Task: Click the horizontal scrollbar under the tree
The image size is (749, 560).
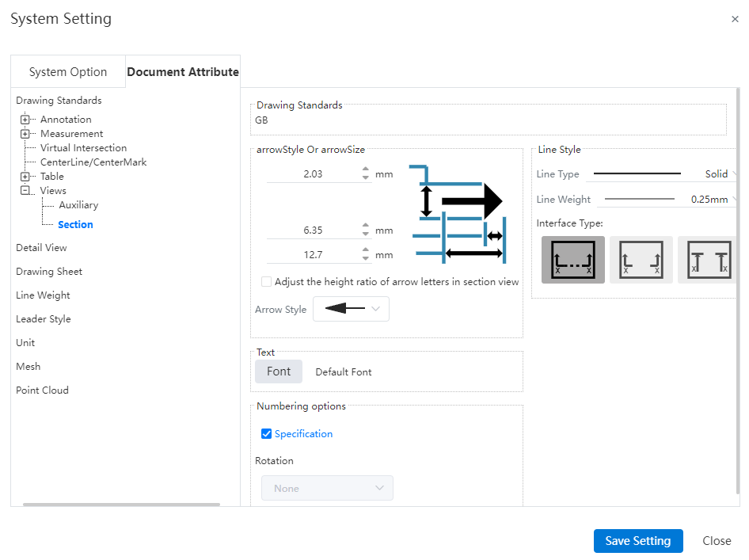Action: click(121, 504)
